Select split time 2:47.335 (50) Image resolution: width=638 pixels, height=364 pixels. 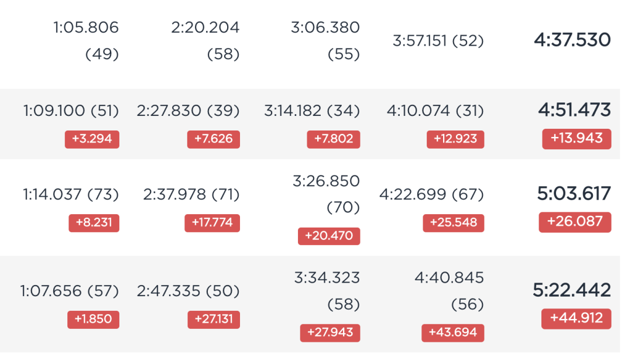(188, 291)
